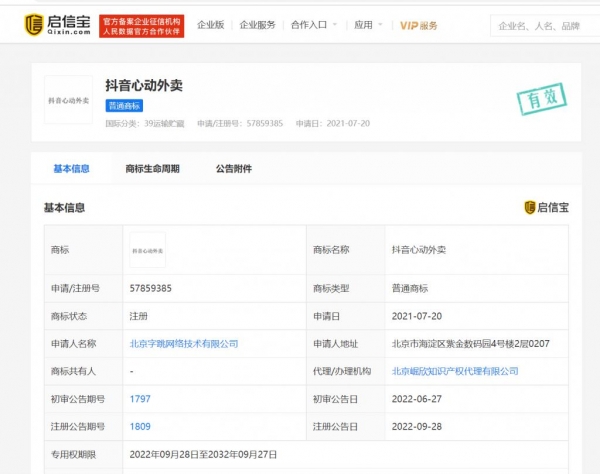Focus the company name search box
The height and width of the screenshot is (474, 600).
tap(545, 26)
